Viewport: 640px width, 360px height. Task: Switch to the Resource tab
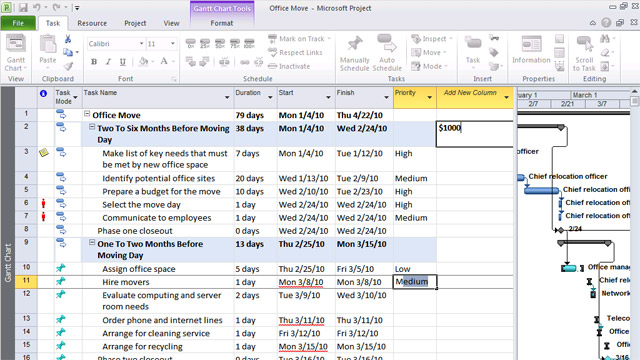tap(92, 23)
